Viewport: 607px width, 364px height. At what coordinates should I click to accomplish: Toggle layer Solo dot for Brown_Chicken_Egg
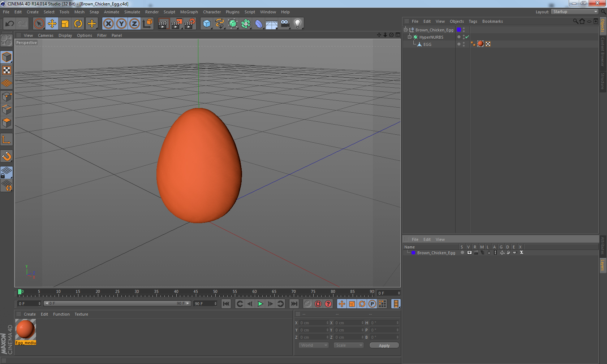462,252
